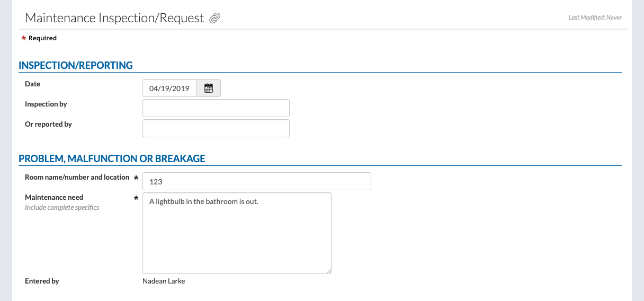Click inside the Maintenance need text area
Image resolution: width=644 pixels, height=301 pixels.
pyautogui.click(x=237, y=233)
